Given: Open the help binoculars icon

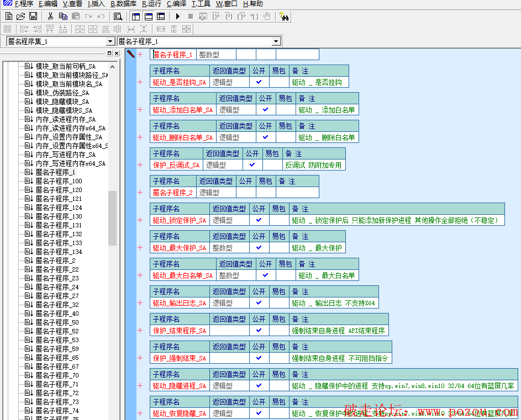Looking at the screenshot, I should point(284,16).
